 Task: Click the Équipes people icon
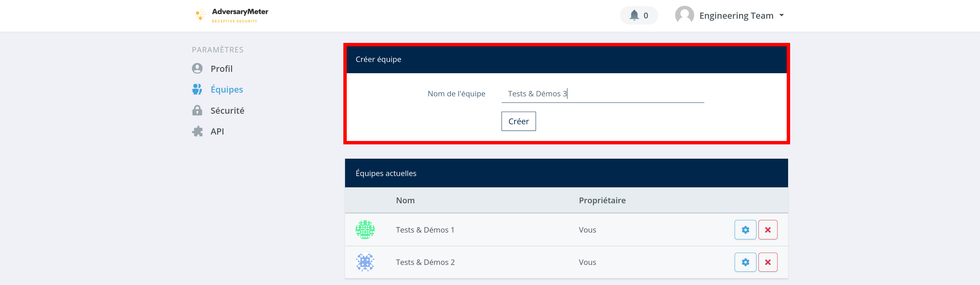click(x=197, y=90)
